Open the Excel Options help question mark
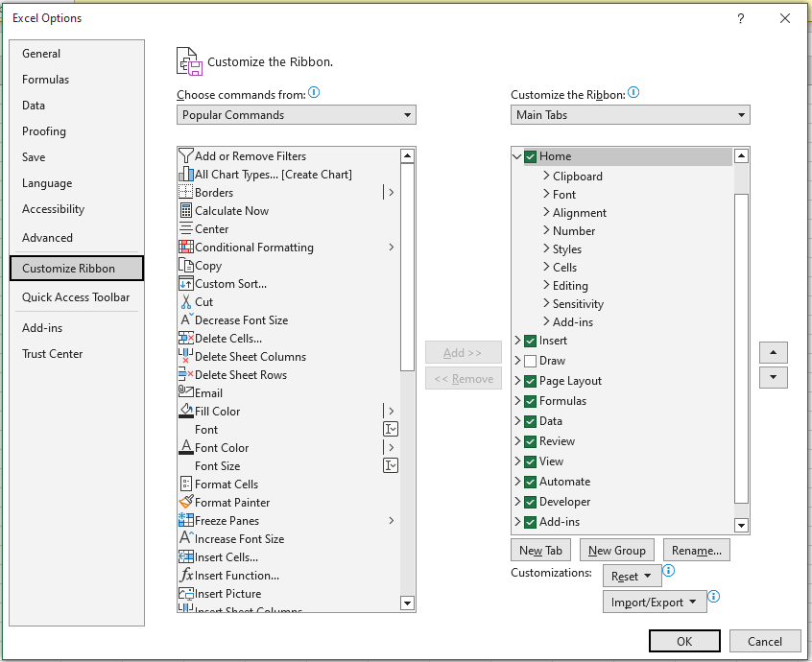This screenshot has width=812, height=662. (x=741, y=18)
